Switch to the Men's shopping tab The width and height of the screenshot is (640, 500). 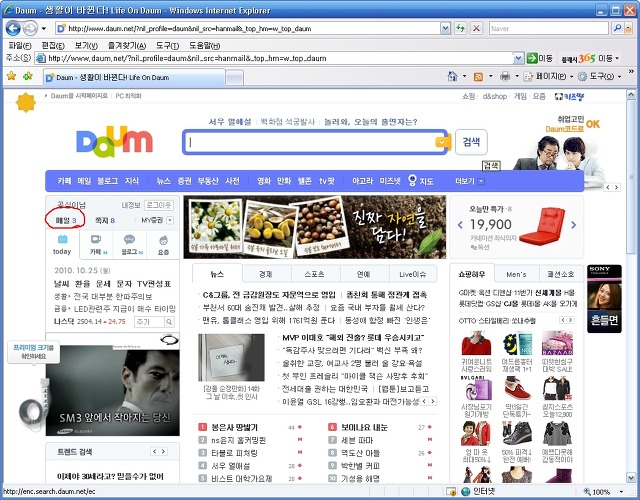point(516,274)
